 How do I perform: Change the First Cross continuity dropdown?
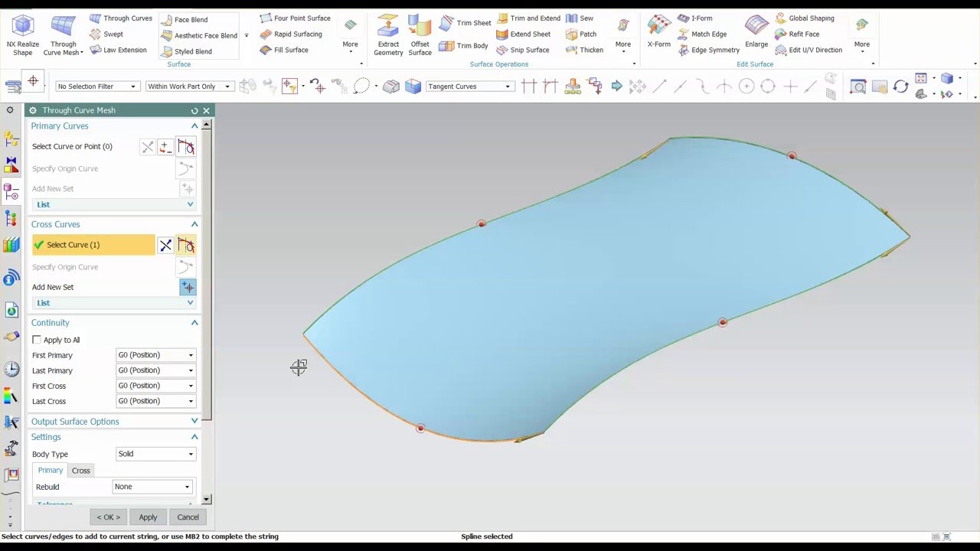(x=155, y=386)
